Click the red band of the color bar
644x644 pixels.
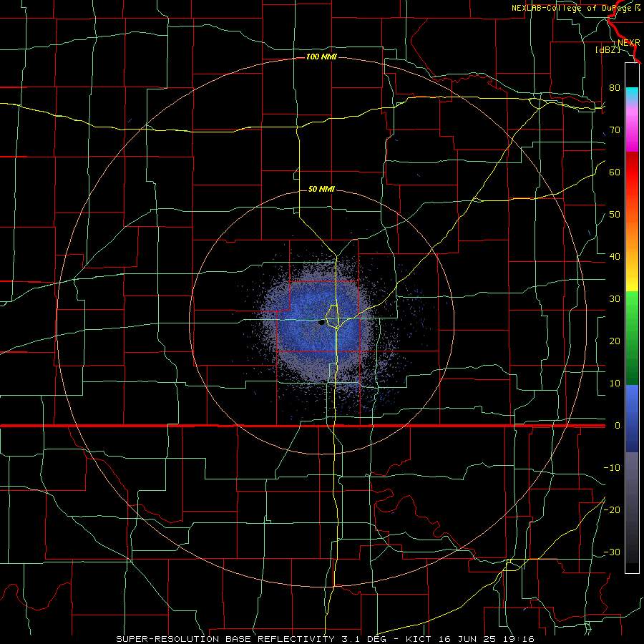pyautogui.click(x=632, y=172)
